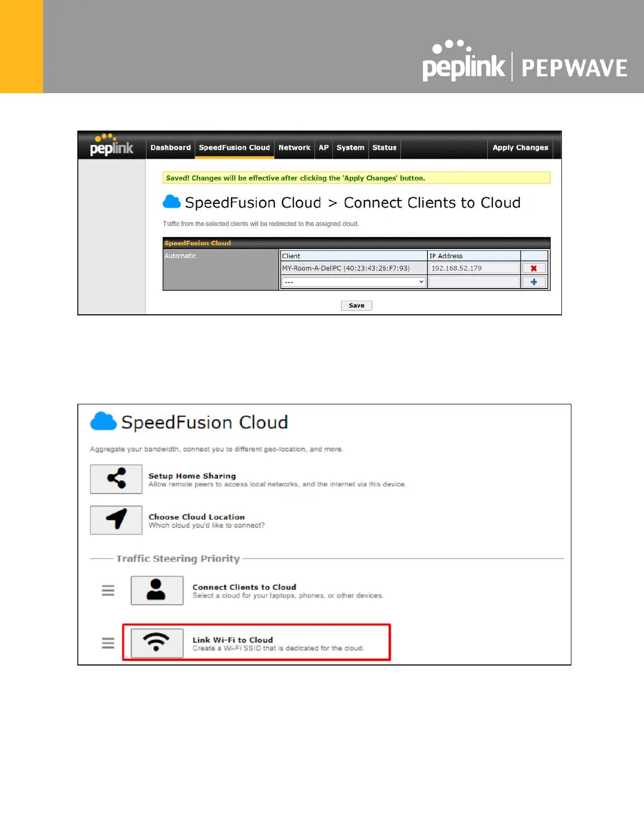The width and height of the screenshot is (644, 834).
Task: Click the large SpeedFusion Cloud page cloud icon
Action: (x=103, y=422)
